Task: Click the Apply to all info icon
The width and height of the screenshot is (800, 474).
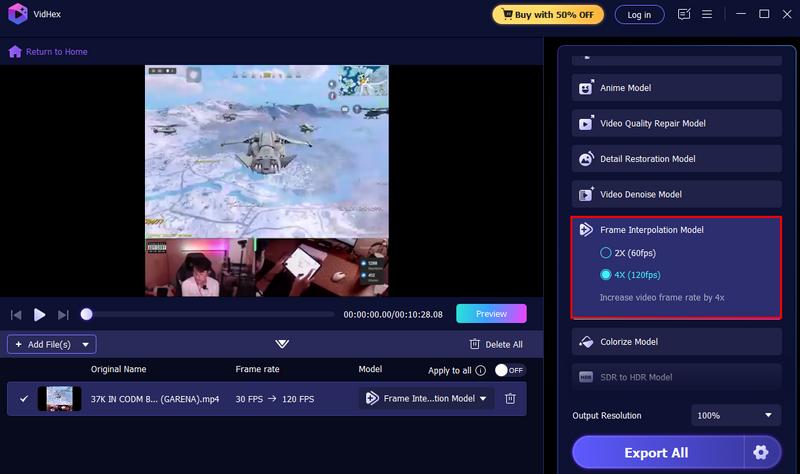Action: click(481, 370)
